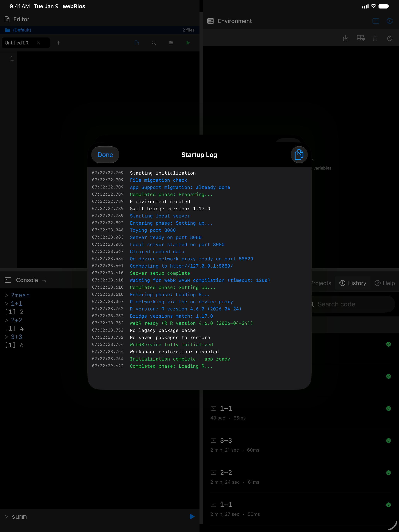Image resolution: width=399 pixels, height=532 pixels.
Task: Select the Untitled1.R file tab
Action: [x=26, y=43]
